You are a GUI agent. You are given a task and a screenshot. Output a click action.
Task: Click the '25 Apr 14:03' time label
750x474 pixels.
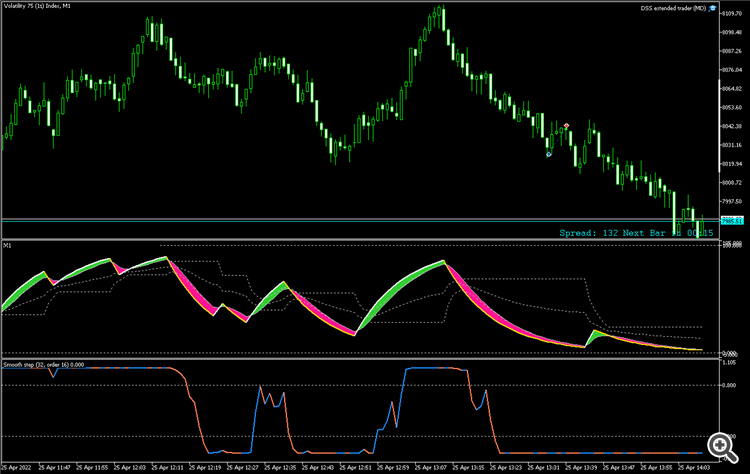(x=694, y=467)
